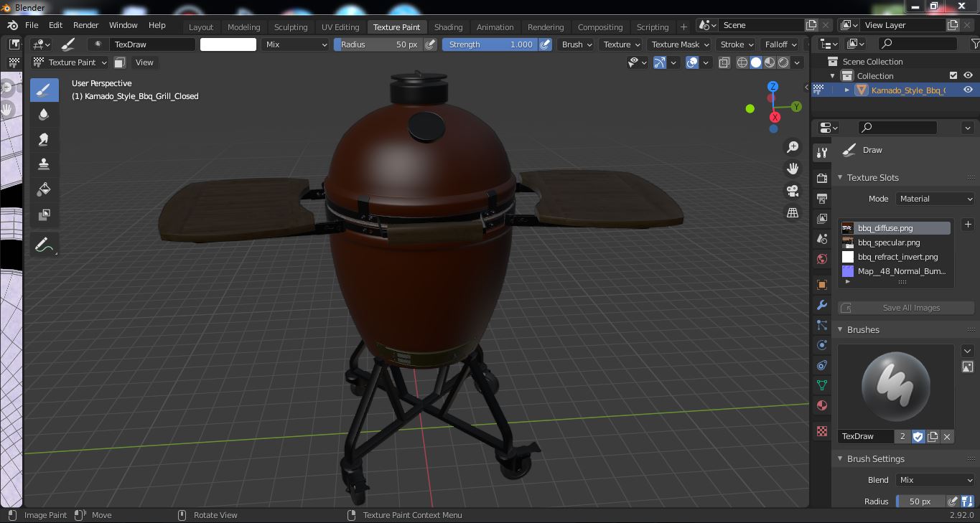980x523 pixels.
Task: Click the Blender logo menu icon
Action: coord(12,25)
